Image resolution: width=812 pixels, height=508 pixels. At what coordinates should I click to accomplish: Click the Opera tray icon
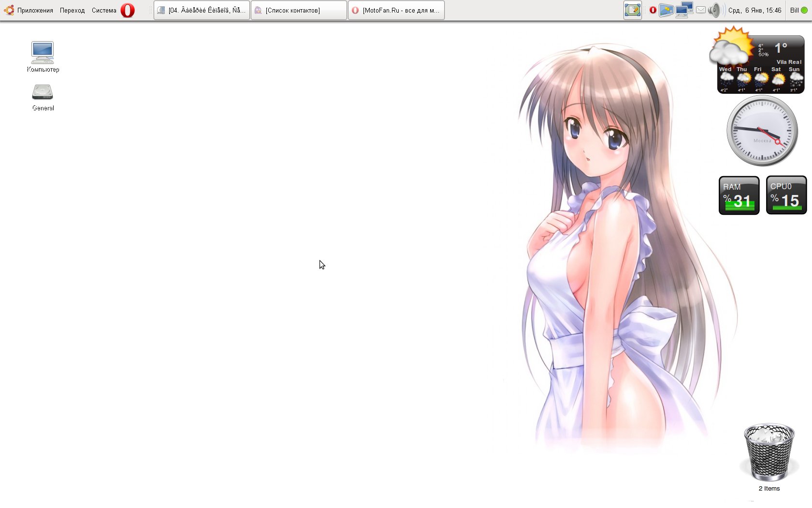tap(652, 10)
